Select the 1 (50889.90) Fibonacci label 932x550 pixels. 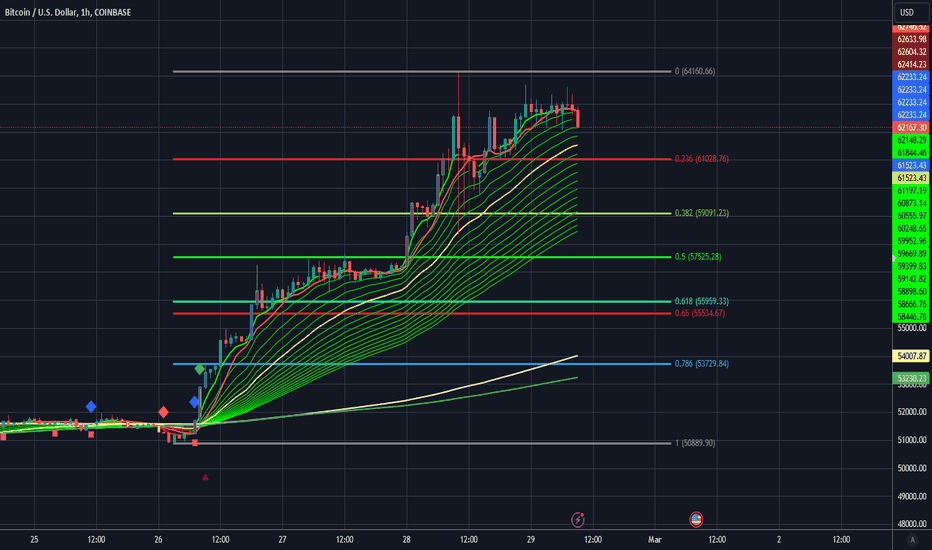pyautogui.click(x=695, y=443)
